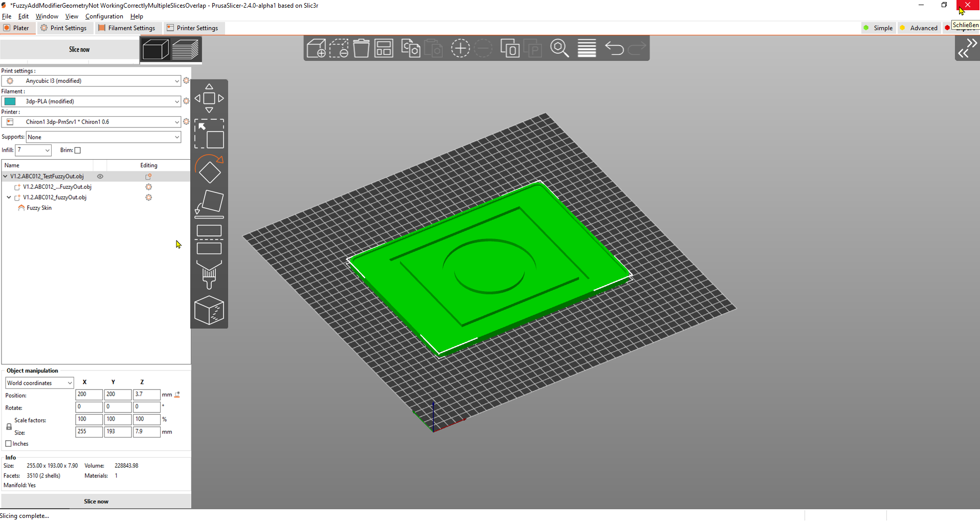Open the File menu
This screenshot has width=980, height=521.
pyautogui.click(x=7, y=16)
